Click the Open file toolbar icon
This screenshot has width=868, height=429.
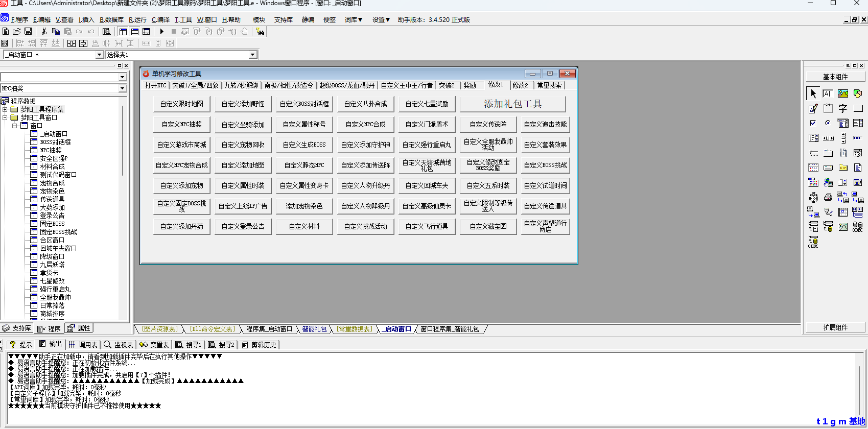[17, 31]
